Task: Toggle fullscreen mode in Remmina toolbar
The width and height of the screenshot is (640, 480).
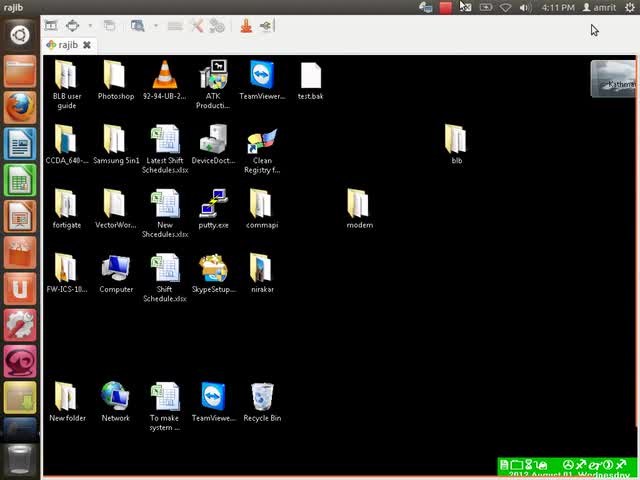Action: [73, 26]
